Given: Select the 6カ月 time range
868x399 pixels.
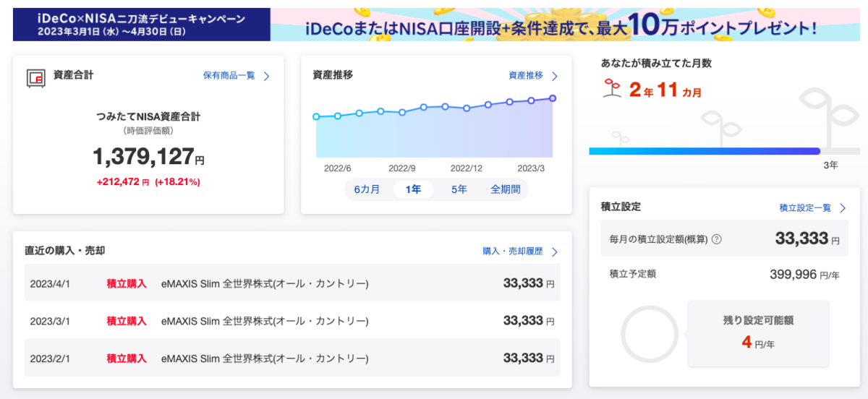Looking at the screenshot, I should [x=367, y=189].
